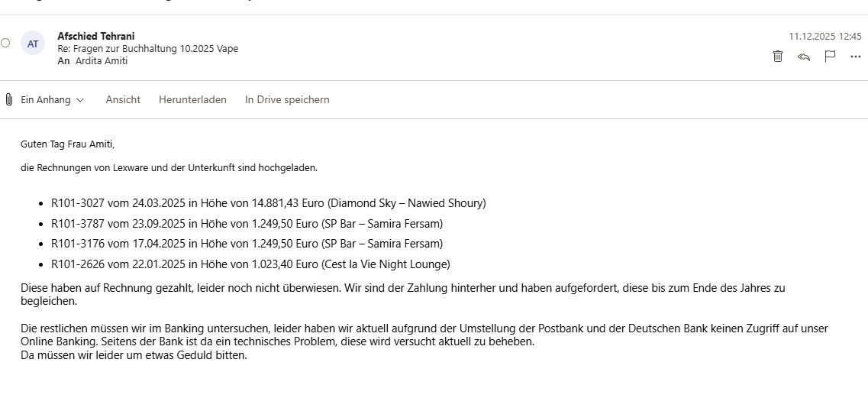This screenshot has height=398, width=868.
Task: Click recipient Ardita Amiti
Action: pyautogui.click(x=101, y=61)
